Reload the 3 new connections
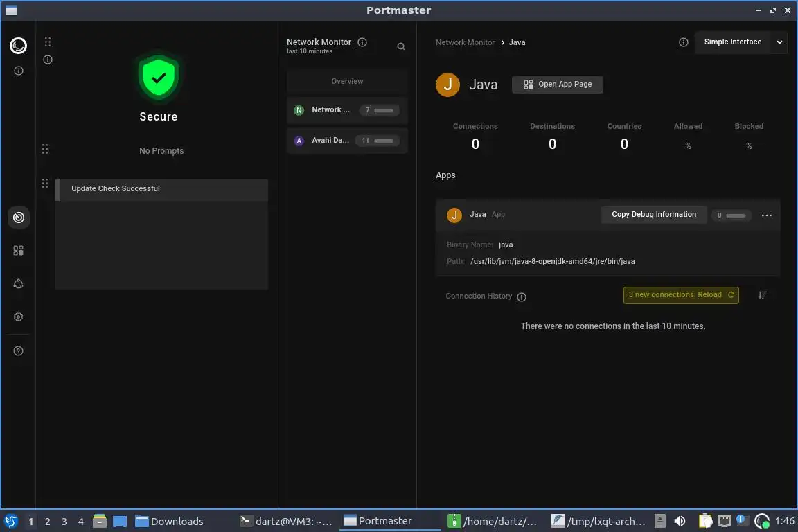798x532 pixels. [x=681, y=295]
